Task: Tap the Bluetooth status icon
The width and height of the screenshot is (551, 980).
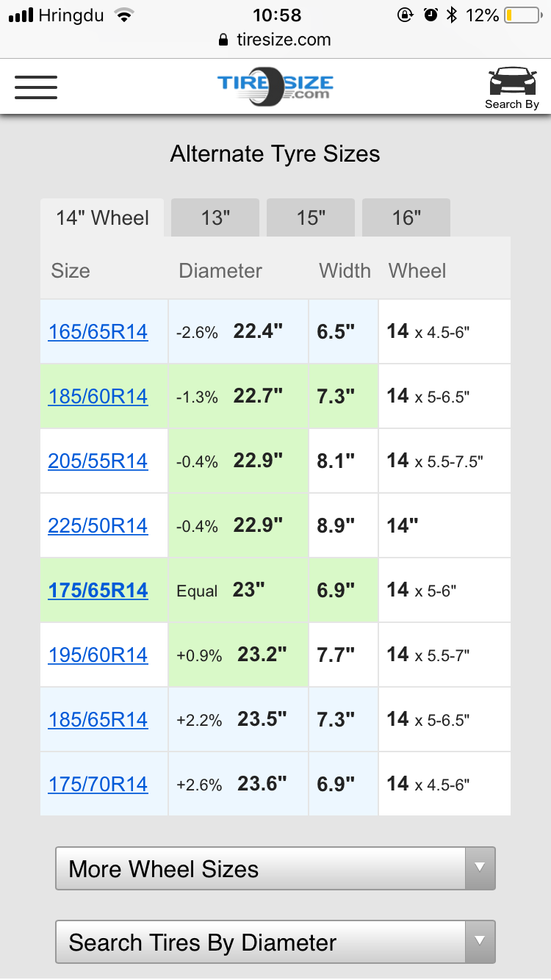Action: (452, 15)
